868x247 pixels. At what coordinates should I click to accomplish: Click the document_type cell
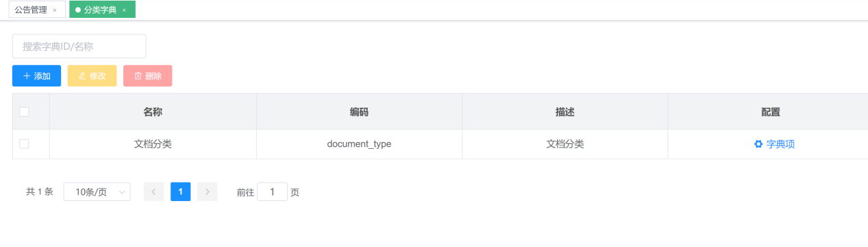(359, 144)
